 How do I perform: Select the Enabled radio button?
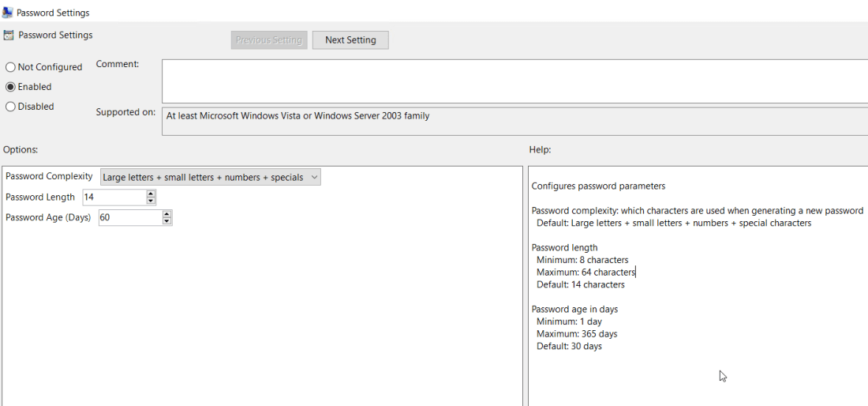coord(10,87)
